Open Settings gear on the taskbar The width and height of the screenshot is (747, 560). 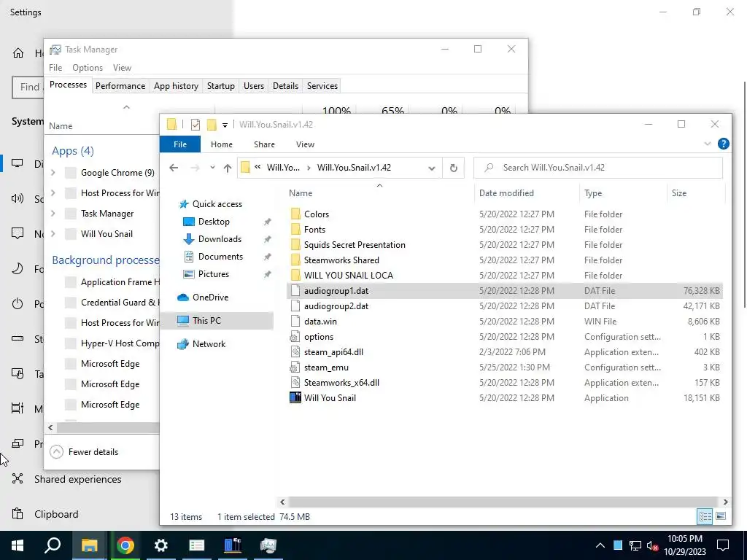point(160,545)
